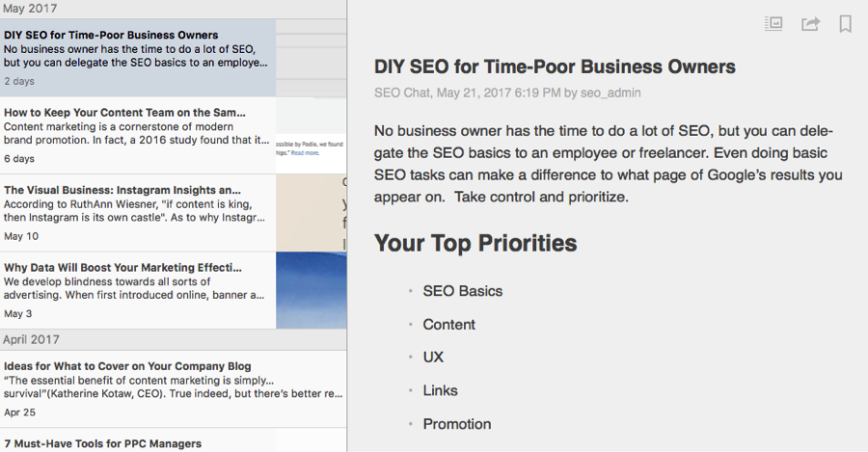Viewport: 868px width, 452px height.
Task: Bookmark the open article
Action: pos(845,24)
